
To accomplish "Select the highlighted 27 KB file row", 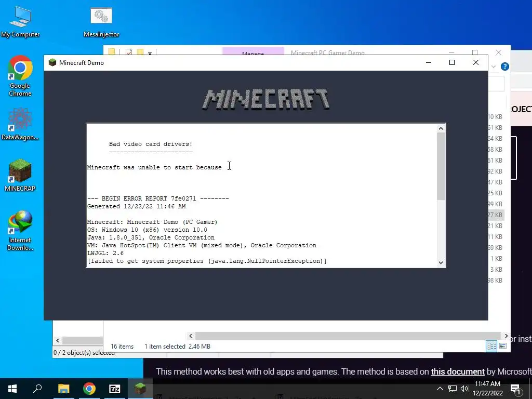I will tap(496, 215).
